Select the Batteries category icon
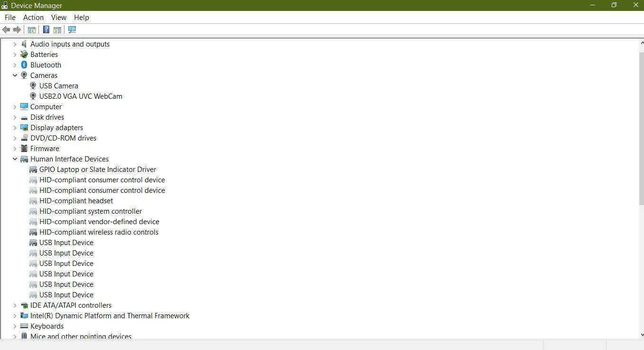Image resolution: width=644 pixels, height=350 pixels. pos(24,54)
